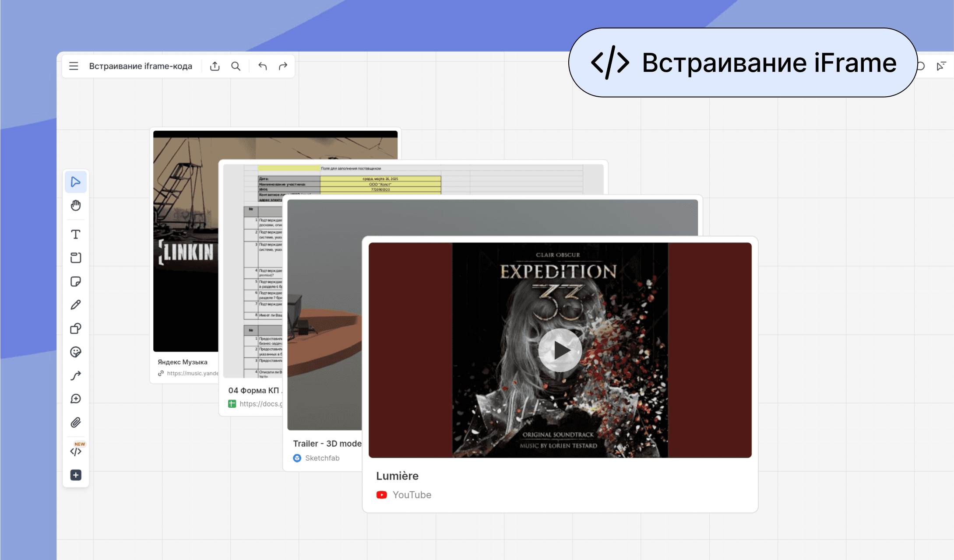This screenshot has height=560, width=954.
Task: Open board search magnifier
Action: (236, 66)
